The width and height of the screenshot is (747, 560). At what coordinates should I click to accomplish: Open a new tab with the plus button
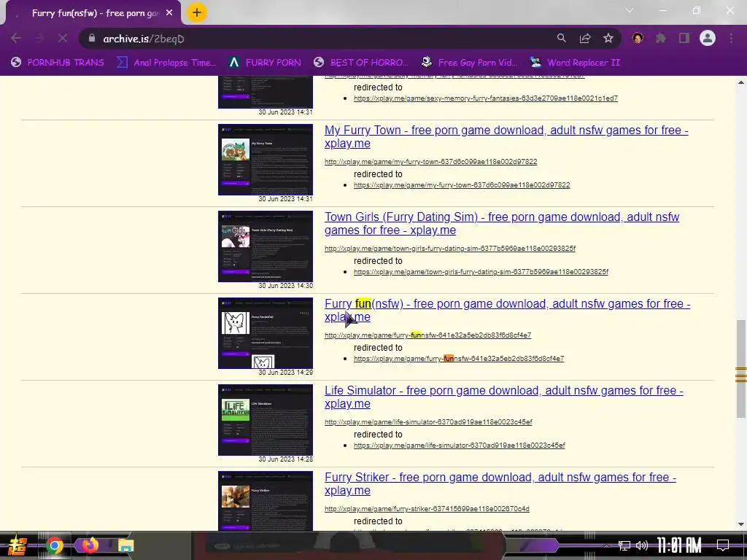pos(197,13)
